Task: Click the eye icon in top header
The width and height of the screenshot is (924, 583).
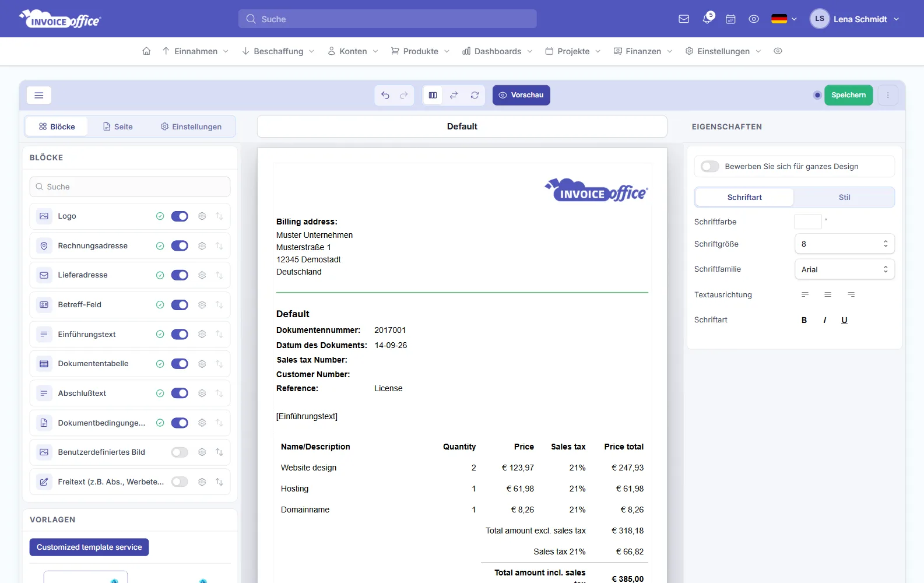Action: pos(754,19)
